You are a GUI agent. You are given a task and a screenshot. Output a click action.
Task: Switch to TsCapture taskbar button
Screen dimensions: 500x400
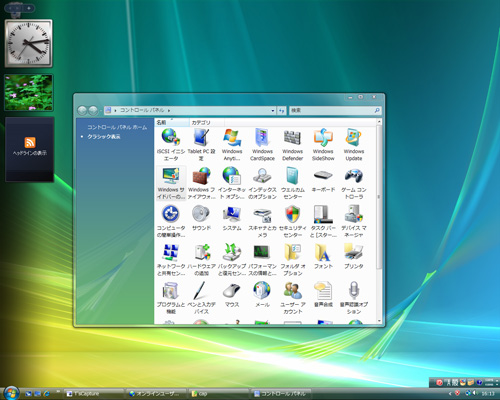(x=93, y=394)
